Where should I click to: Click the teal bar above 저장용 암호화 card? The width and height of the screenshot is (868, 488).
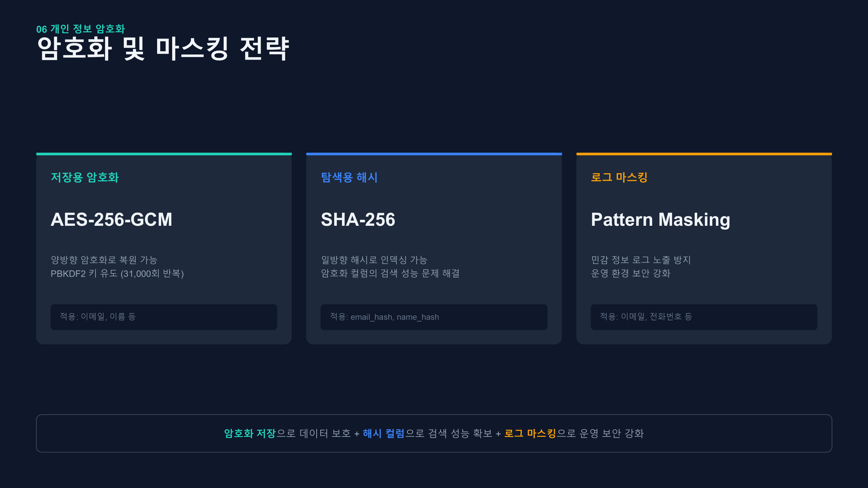(164, 154)
